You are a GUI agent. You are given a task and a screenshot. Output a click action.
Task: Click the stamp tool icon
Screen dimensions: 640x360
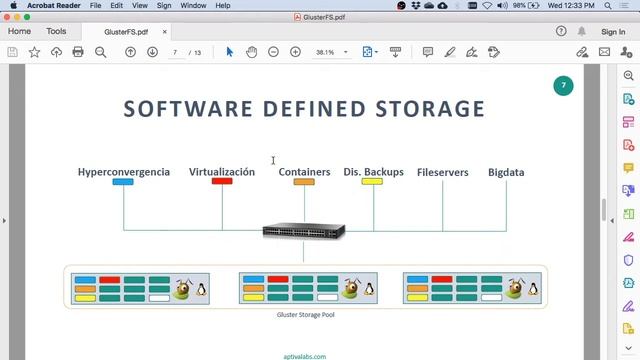(x=493, y=52)
